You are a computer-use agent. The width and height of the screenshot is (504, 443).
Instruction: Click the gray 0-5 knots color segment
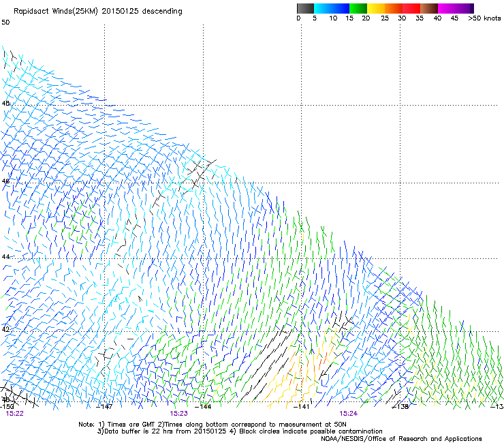[x=305, y=8]
